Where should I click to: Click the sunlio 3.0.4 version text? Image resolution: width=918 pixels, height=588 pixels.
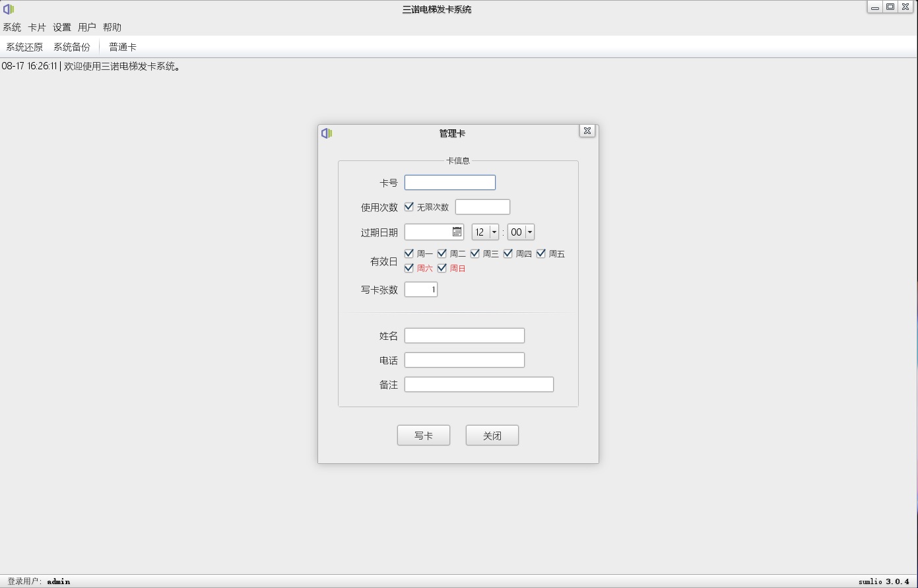point(884,581)
